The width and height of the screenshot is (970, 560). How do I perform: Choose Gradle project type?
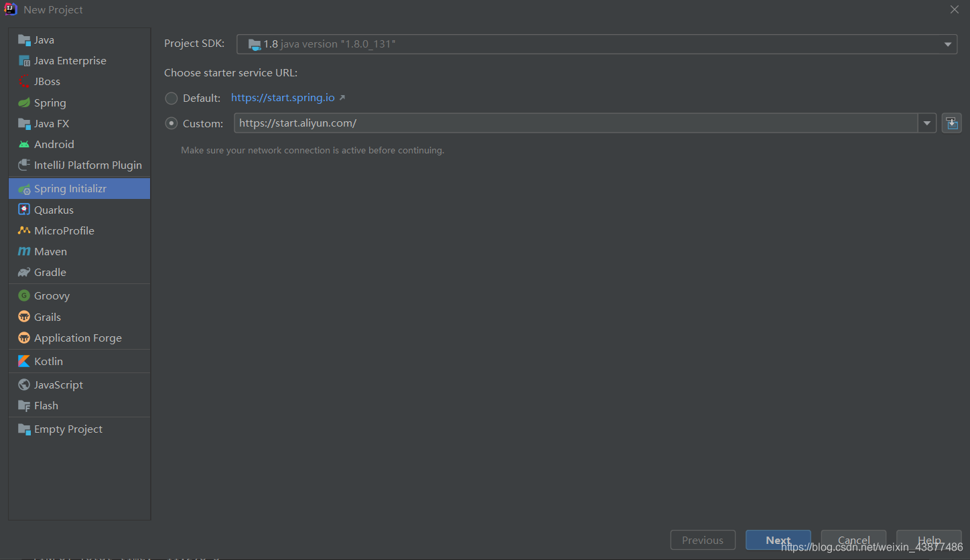pyautogui.click(x=79, y=273)
